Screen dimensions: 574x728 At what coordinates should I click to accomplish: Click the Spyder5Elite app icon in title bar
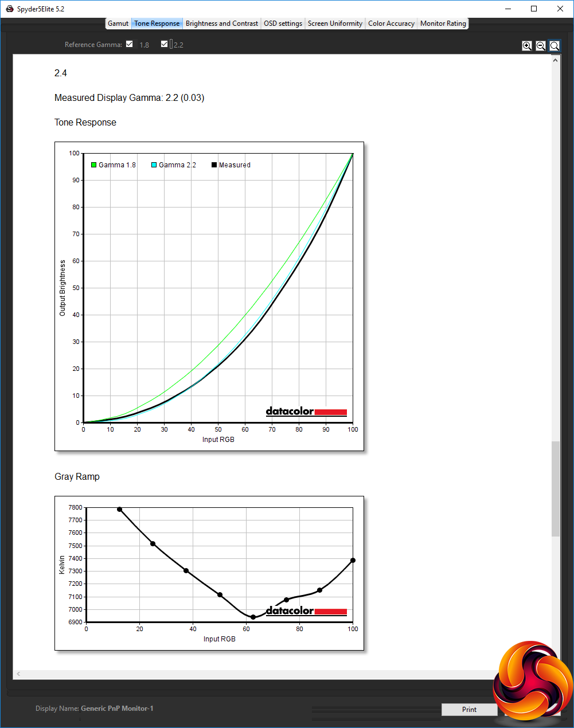click(x=9, y=9)
